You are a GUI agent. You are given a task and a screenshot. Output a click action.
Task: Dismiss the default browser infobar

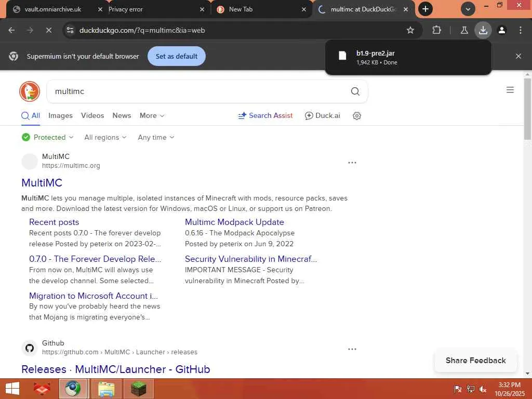click(518, 56)
